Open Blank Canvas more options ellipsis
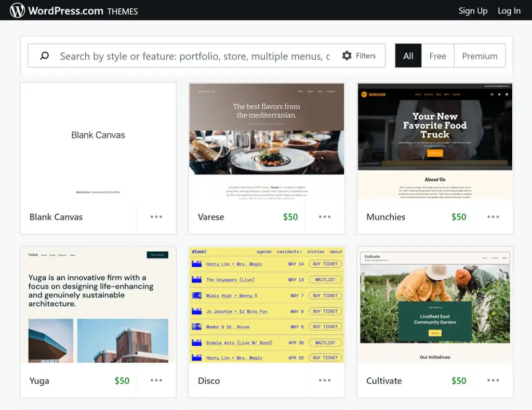The width and height of the screenshot is (532, 410). pos(156,217)
